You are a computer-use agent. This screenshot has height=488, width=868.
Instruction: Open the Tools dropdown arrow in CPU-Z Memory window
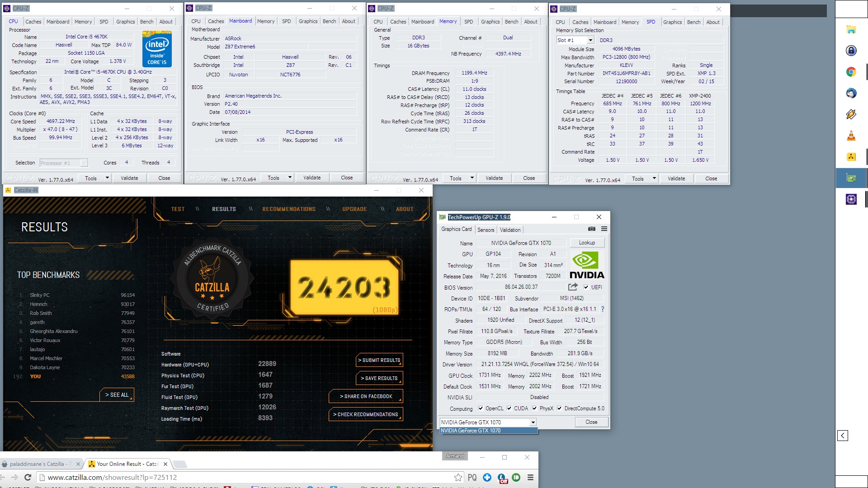pos(472,178)
